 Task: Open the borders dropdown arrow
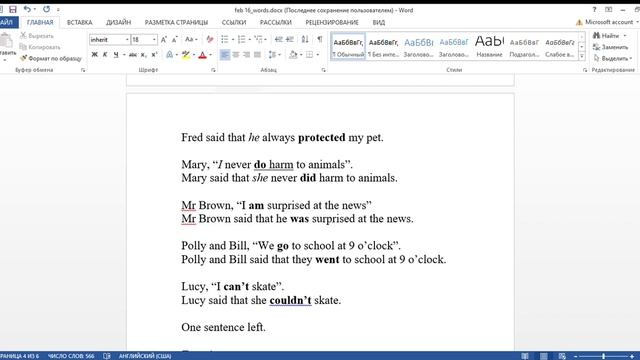318,55
